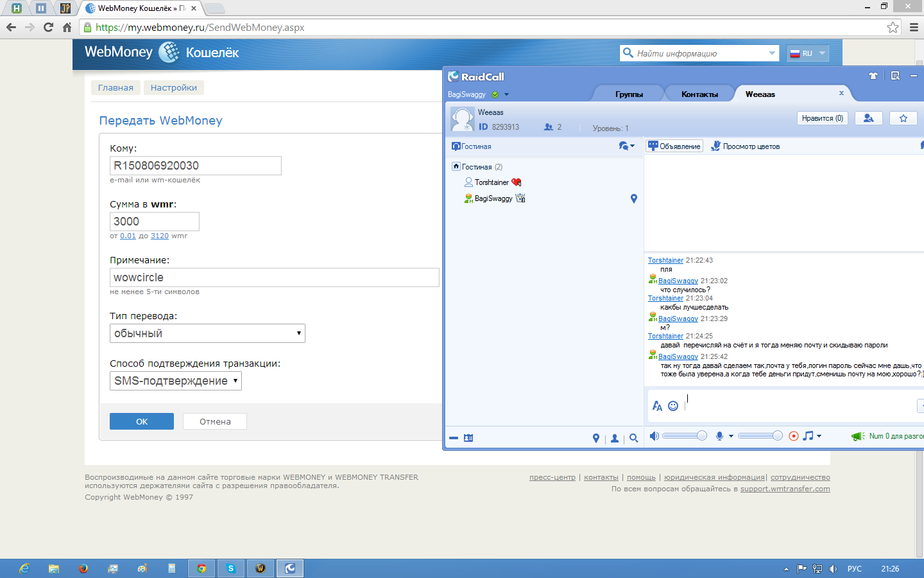Viewport: 924px width, 578px height.
Task: Click the WebMoney globe logo
Action: [169, 52]
